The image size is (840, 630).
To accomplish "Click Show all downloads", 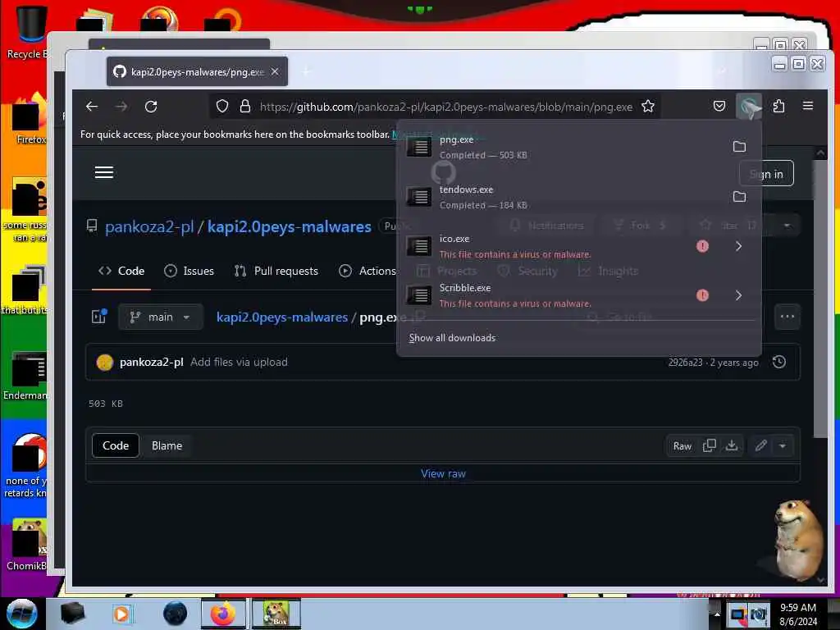I will (x=452, y=338).
